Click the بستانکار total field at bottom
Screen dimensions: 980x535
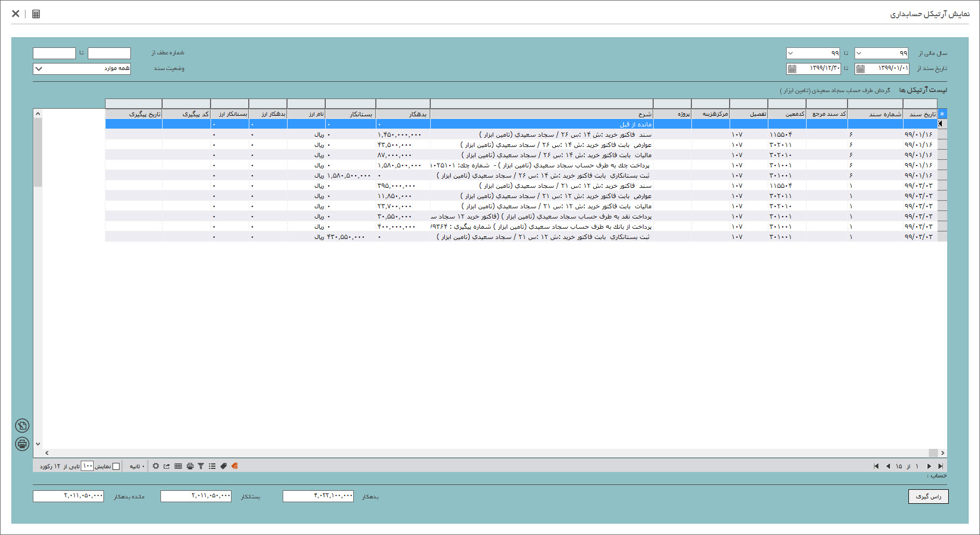click(196, 496)
